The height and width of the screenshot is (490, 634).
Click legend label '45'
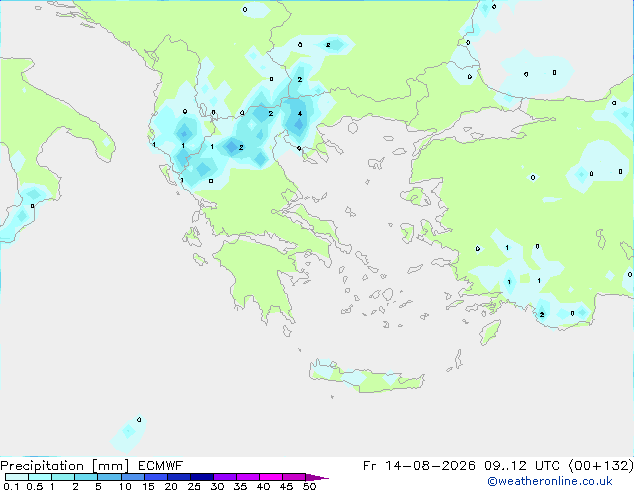(x=286, y=486)
